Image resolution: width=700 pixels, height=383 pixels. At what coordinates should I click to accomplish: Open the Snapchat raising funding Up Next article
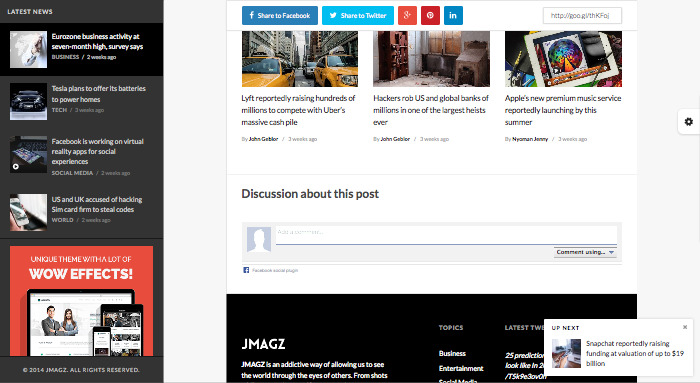[x=635, y=354]
